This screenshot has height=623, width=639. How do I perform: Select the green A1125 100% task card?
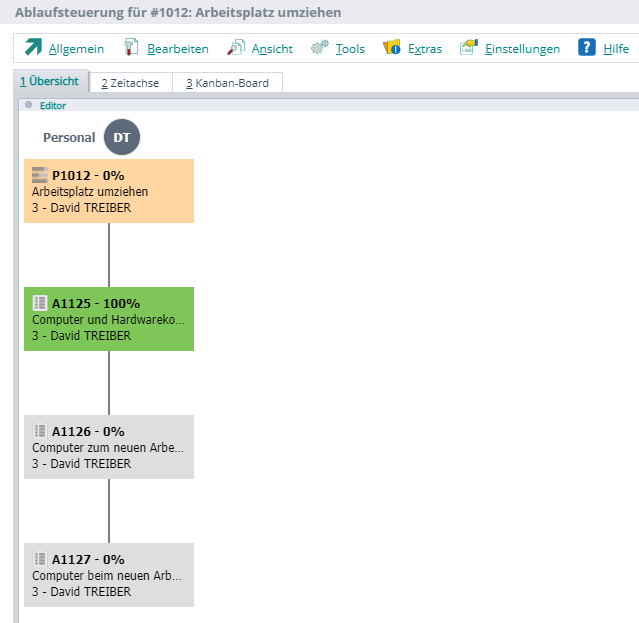(x=109, y=320)
